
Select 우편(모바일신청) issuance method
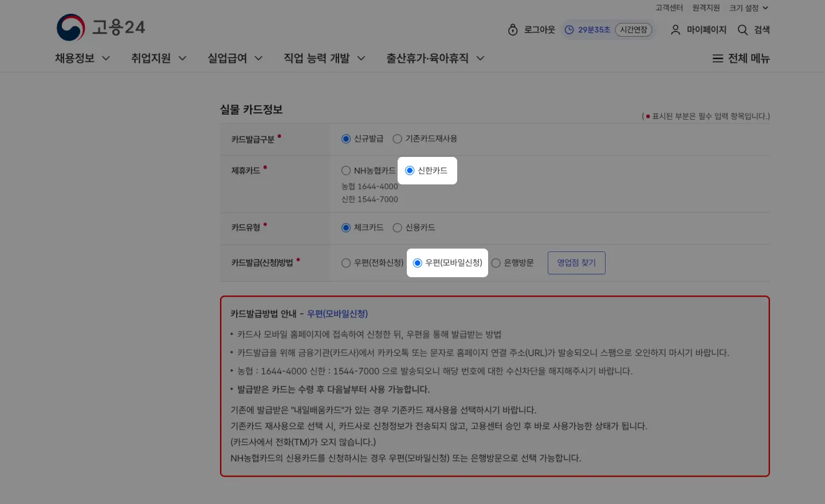pos(418,263)
